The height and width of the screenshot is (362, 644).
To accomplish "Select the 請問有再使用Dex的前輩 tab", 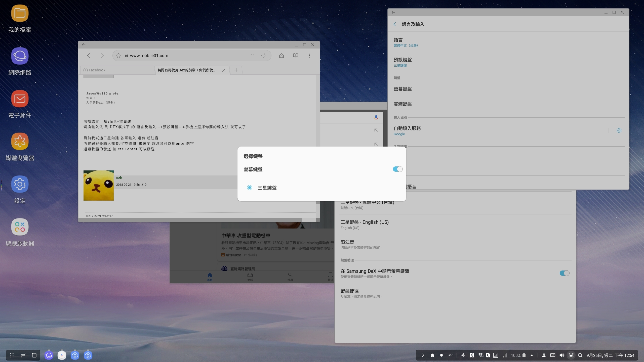I will click(187, 70).
